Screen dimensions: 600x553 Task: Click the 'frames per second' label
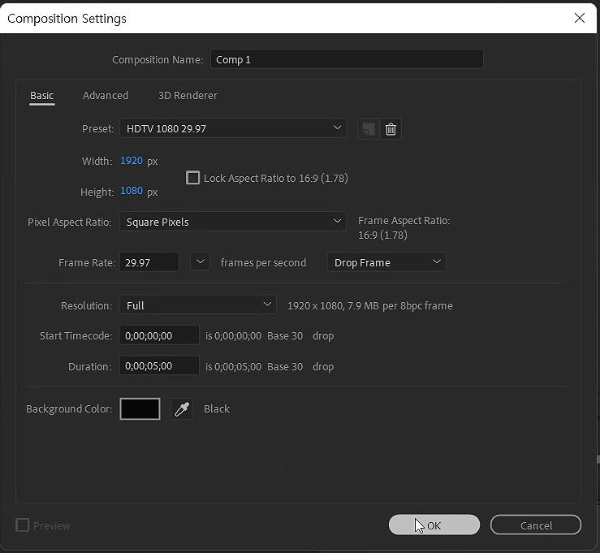coord(263,263)
